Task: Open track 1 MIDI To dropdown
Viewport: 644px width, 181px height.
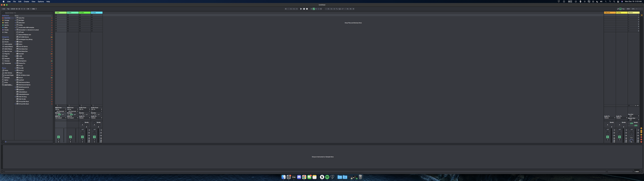Action: pyautogui.click(x=60, y=118)
